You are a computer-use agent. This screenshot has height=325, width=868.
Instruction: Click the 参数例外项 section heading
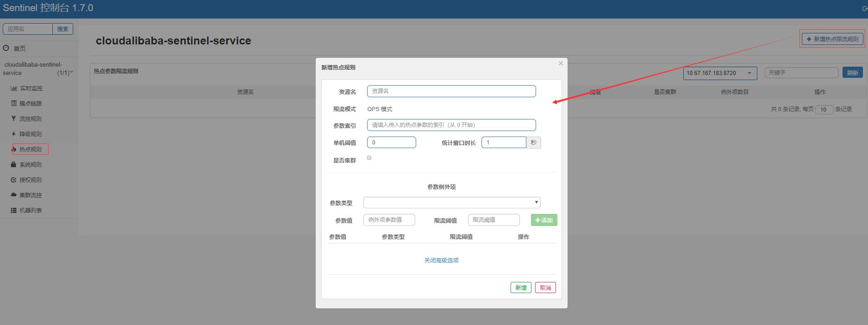click(441, 187)
